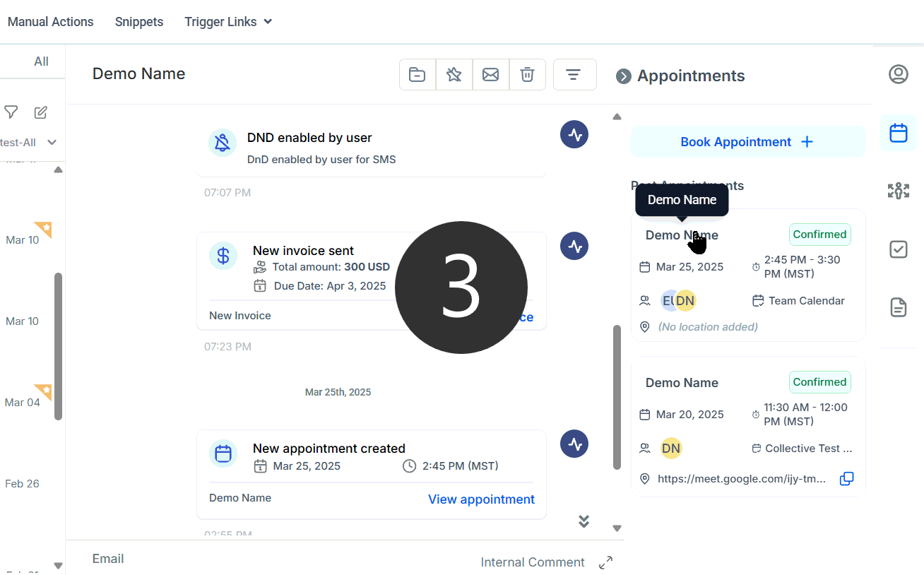Click the funnel filter icon in conversation list
This screenshot has height=575, width=924.
coord(11,112)
